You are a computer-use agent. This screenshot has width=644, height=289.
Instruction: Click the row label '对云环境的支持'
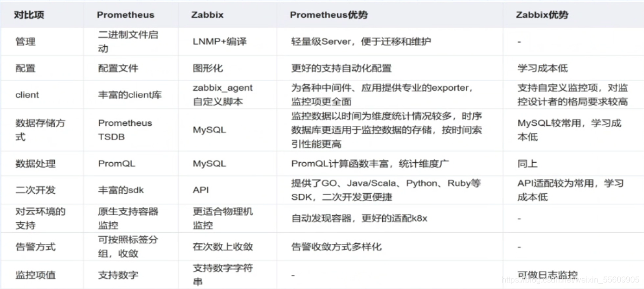[41, 218]
